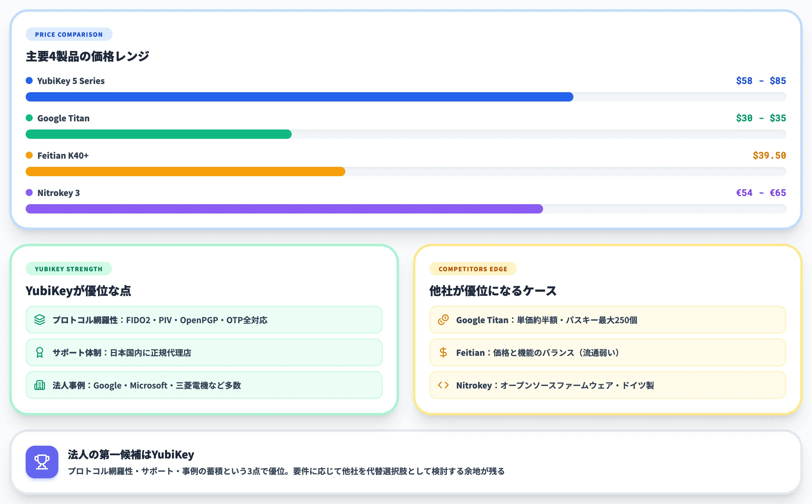Click the $58 – $85 price text
The height and width of the screenshot is (504, 812).
[761, 81]
